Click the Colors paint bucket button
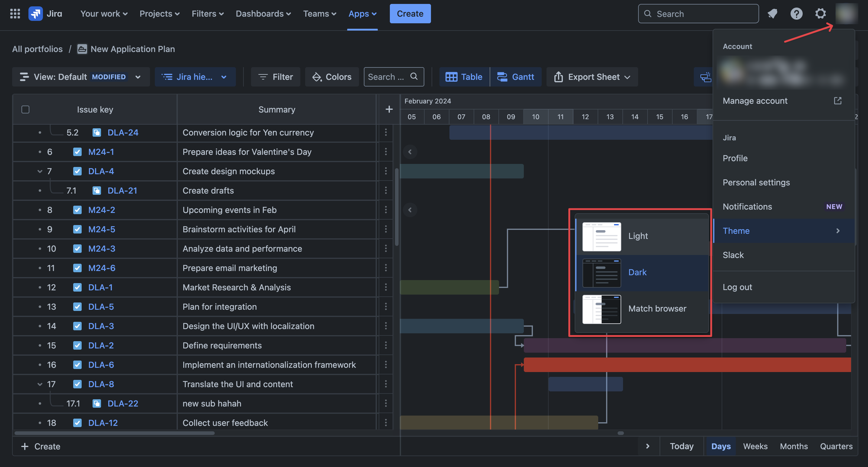The height and width of the screenshot is (467, 868). [332, 77]
